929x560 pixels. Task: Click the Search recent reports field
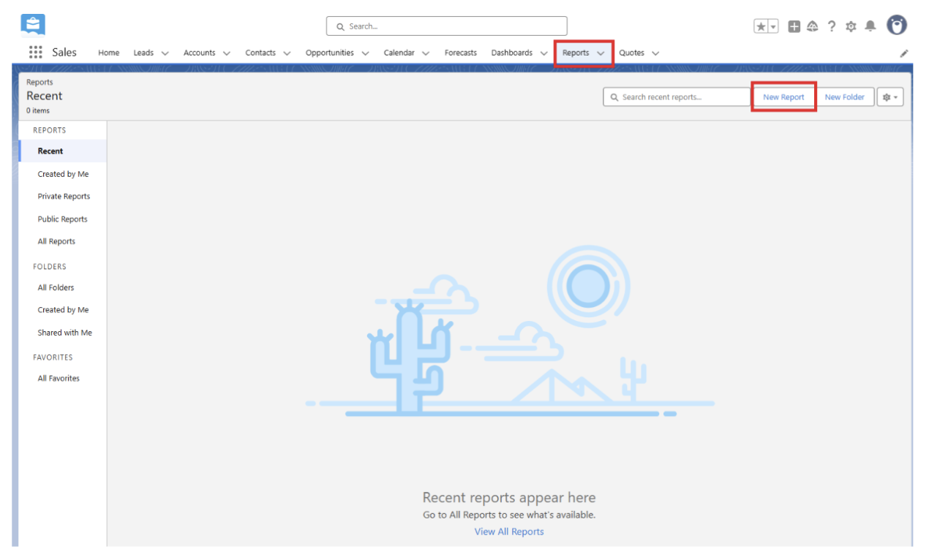[x=678, y=97]
